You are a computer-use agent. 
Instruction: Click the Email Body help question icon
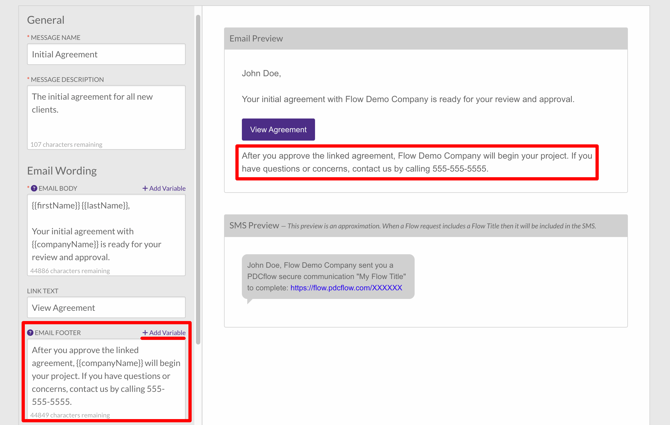click(x=34, y=188)
